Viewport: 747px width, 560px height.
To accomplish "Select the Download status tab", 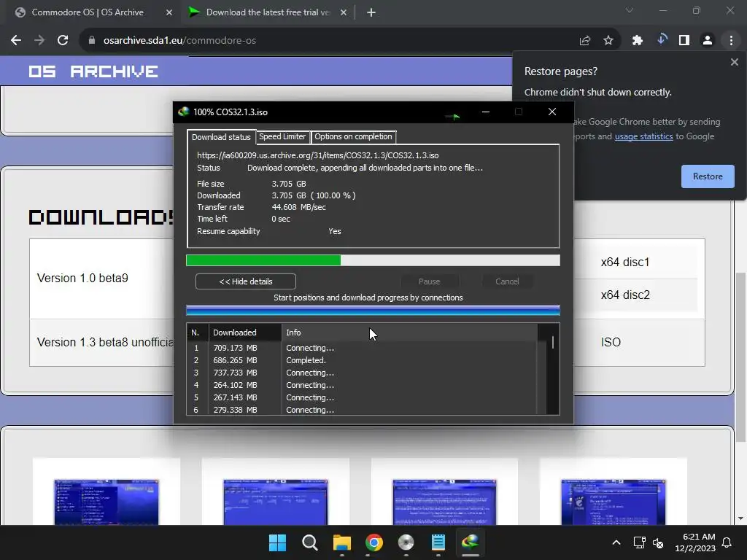I will point(221,137).
